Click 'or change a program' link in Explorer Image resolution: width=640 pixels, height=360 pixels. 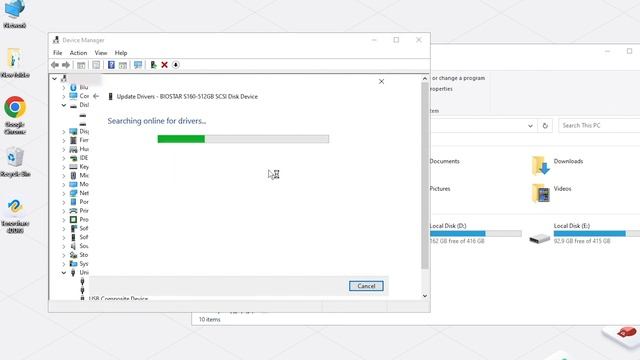pyautogui.click(x=459, y=78)
